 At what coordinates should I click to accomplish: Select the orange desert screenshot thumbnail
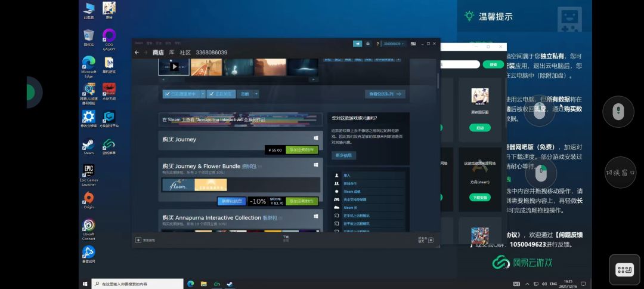click(x=206, y=67)
